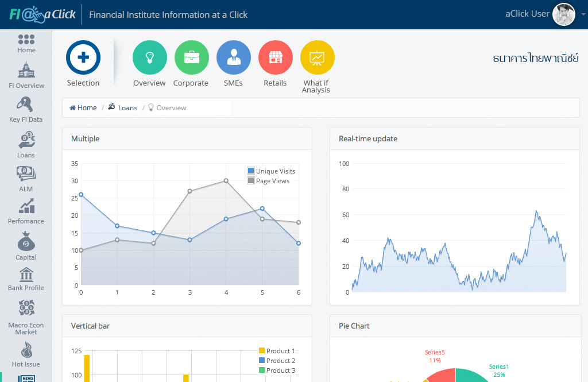Viewport: 588px width, 382px height.
Task: Open Hot Issue flame icon
Action: tap(26, 350)
